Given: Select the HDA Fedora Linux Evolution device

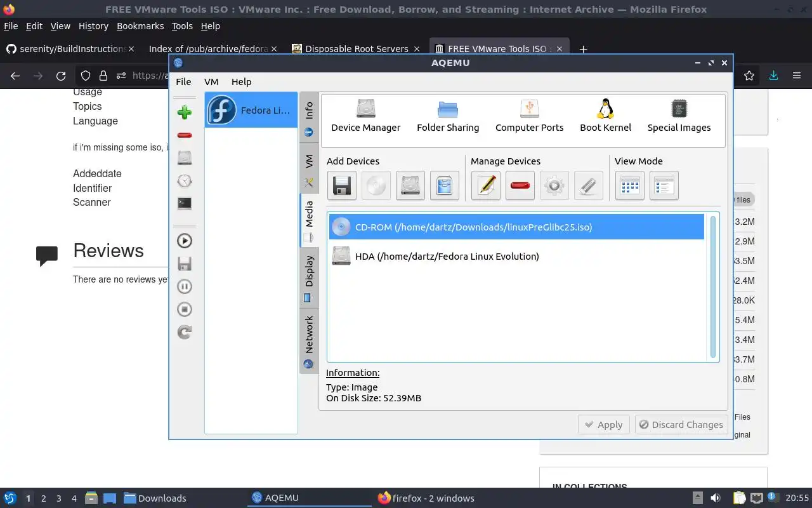Looking at the screenshot, I should tap(516, 256).
